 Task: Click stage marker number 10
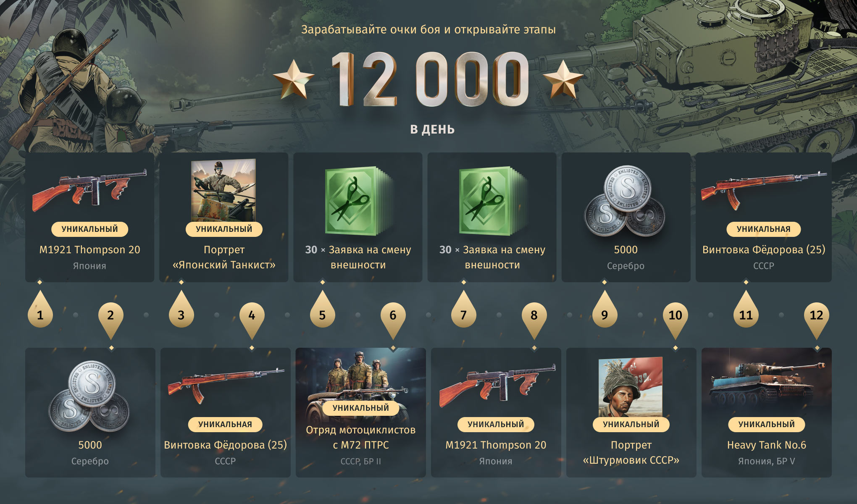point(675,320)
